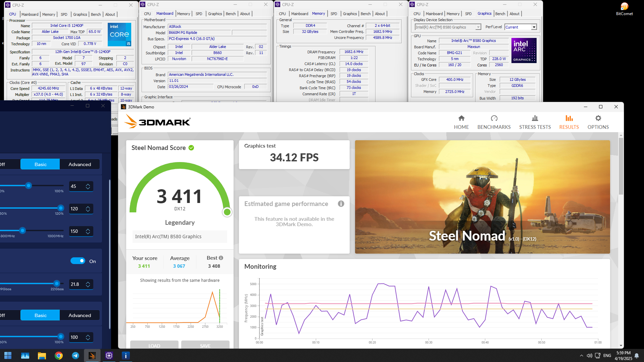
Task: Open the Windows Start menu
Action: (8, 355)
